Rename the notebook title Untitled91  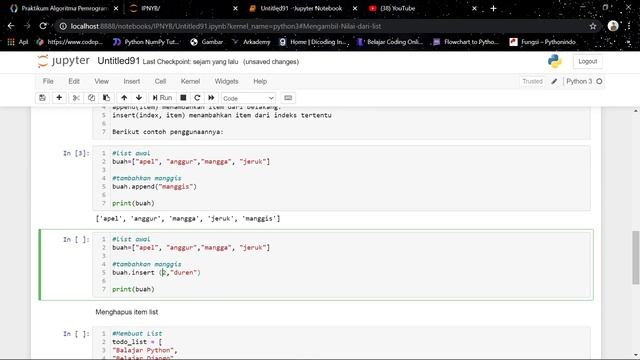[x=118, y=61]
